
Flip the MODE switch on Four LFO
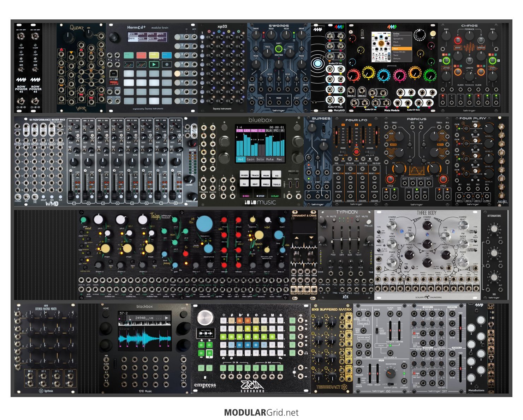[343, 152]
